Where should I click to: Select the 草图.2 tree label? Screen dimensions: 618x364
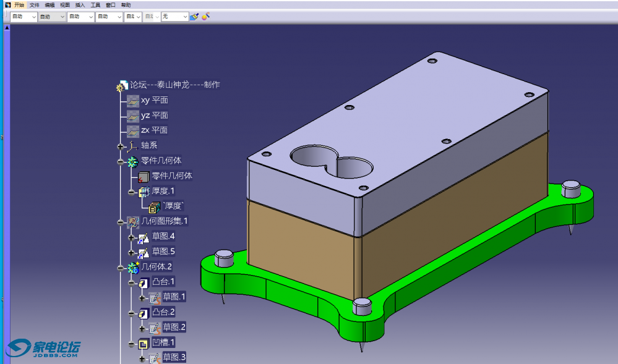174,328
